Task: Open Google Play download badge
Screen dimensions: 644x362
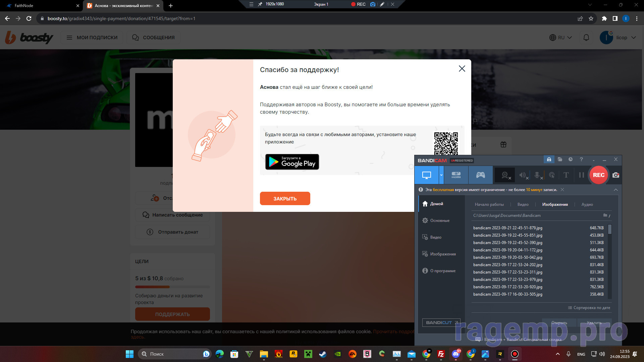Action: [292, 162]
